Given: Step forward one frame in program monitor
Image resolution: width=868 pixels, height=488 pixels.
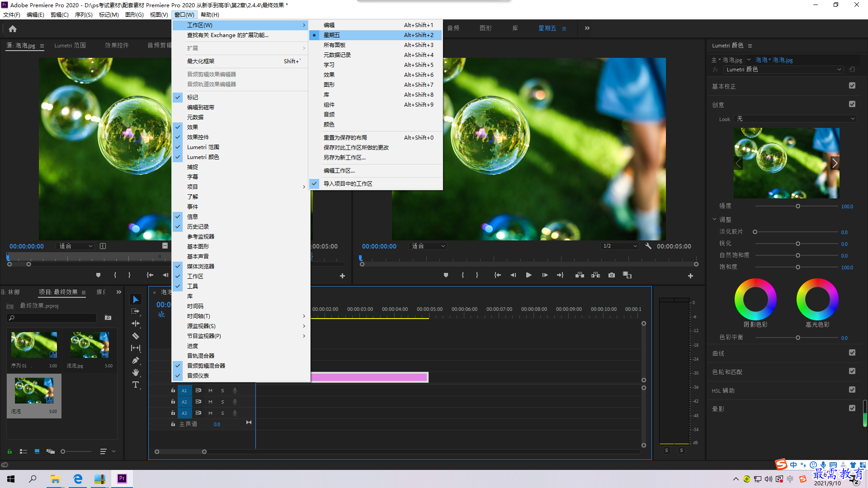Looking at the screenshot, I should (545, 275).
